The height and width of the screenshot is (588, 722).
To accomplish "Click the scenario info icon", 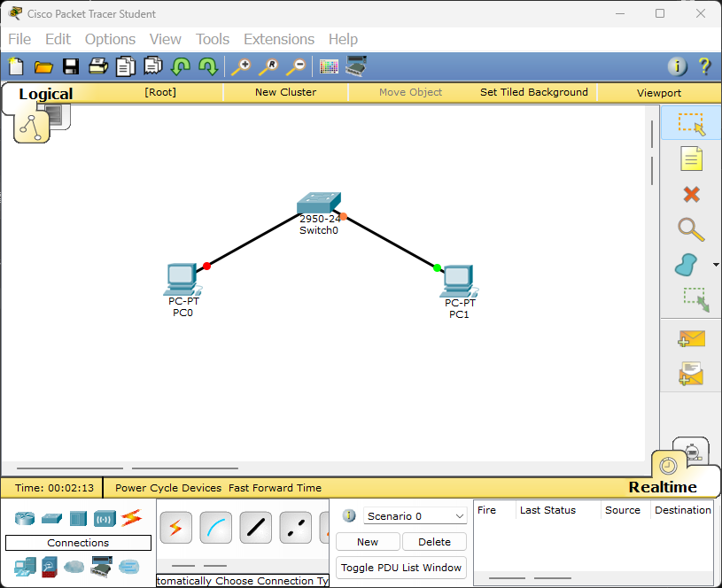I will click(349, 515).
